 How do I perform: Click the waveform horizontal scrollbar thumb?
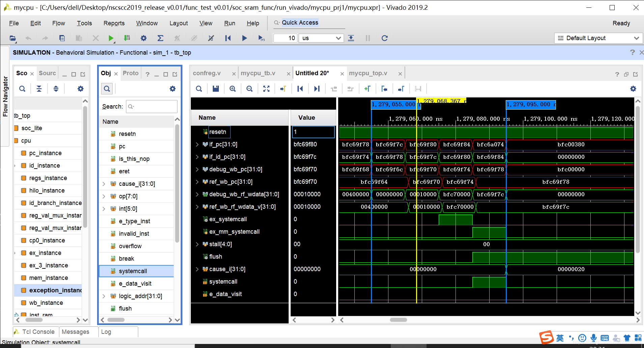[398, 320]
